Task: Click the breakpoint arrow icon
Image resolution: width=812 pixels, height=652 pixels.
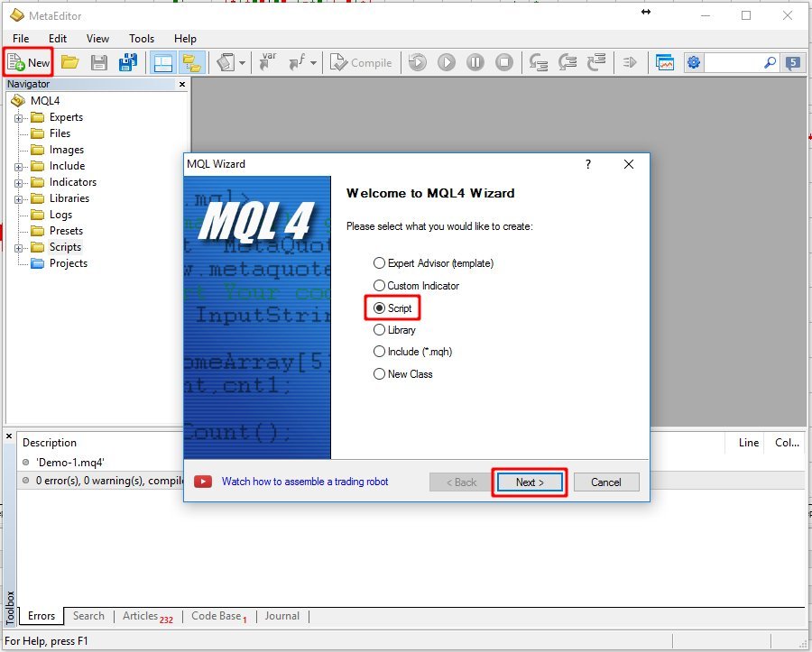Action: click(x=630, y=62)
